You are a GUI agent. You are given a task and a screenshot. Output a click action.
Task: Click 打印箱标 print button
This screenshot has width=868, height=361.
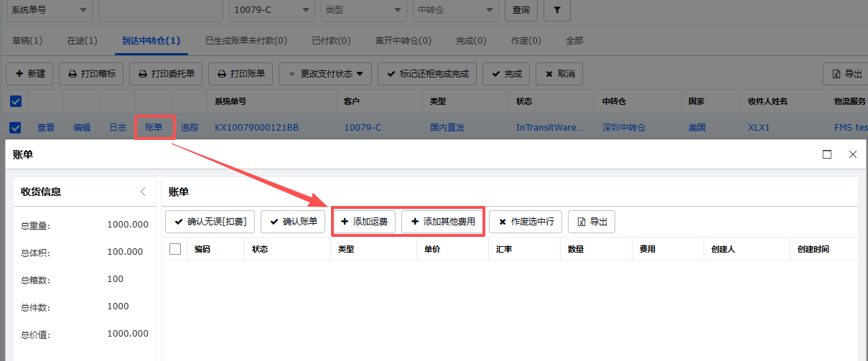(92, 73)
